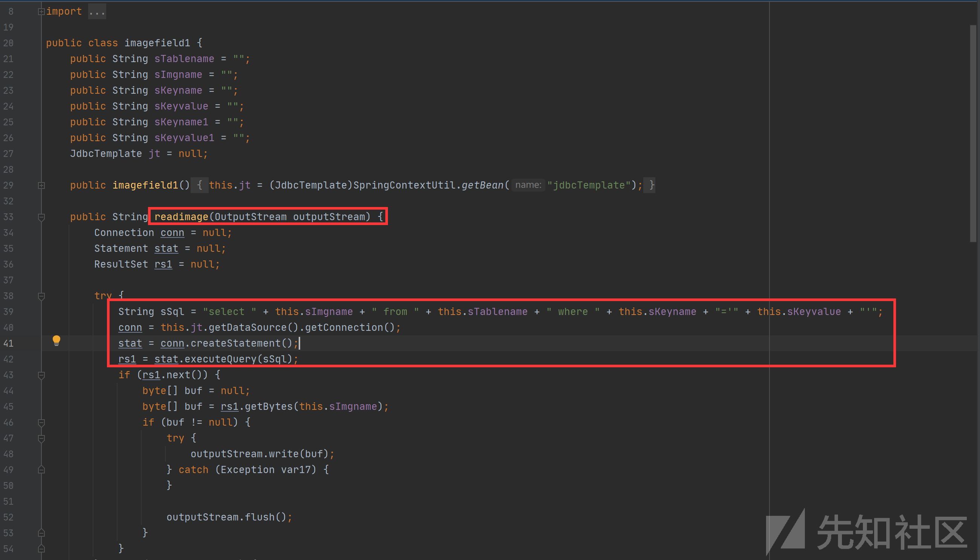
Task: Expand the folded import block
Action: (x=41, y=12)
